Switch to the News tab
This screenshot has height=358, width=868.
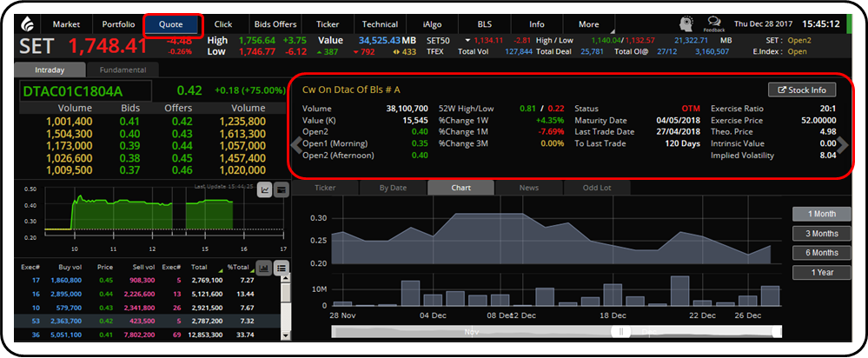click(x=528, y=188)
